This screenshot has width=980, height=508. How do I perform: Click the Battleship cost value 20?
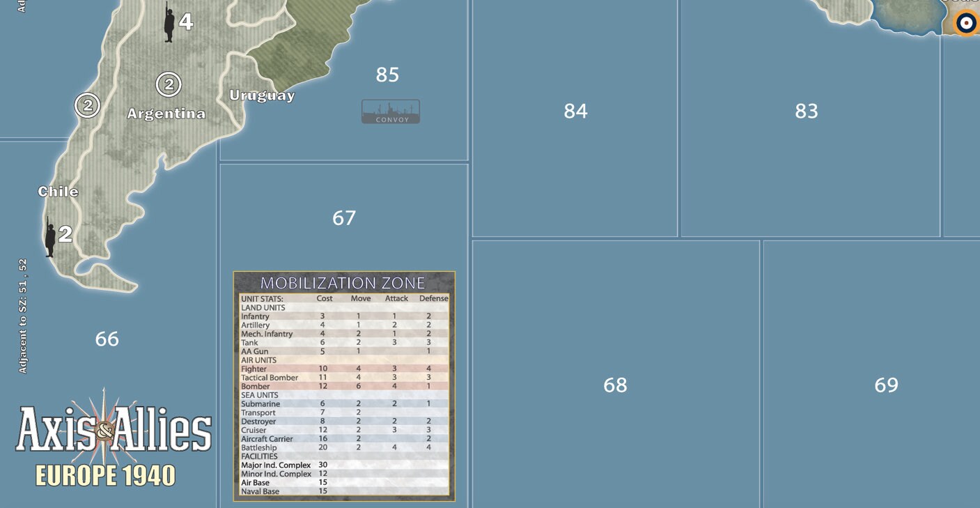[322, 448]
